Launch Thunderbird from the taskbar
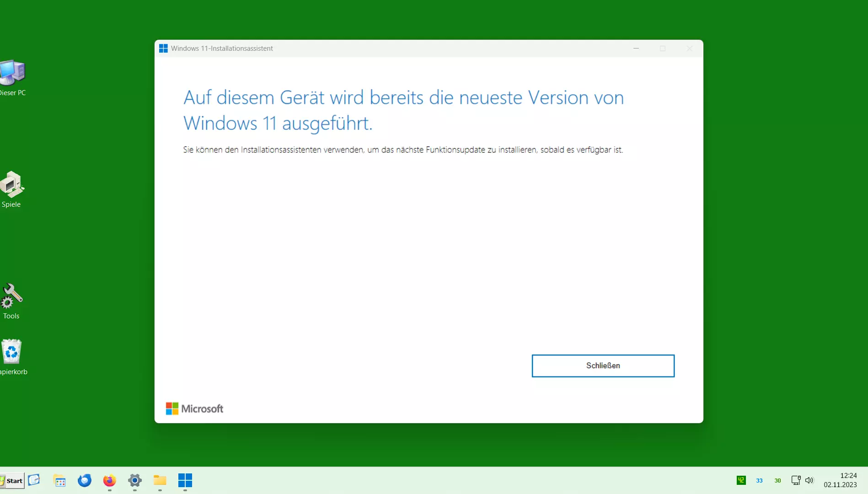868x494 pixels. pos(85,481)
